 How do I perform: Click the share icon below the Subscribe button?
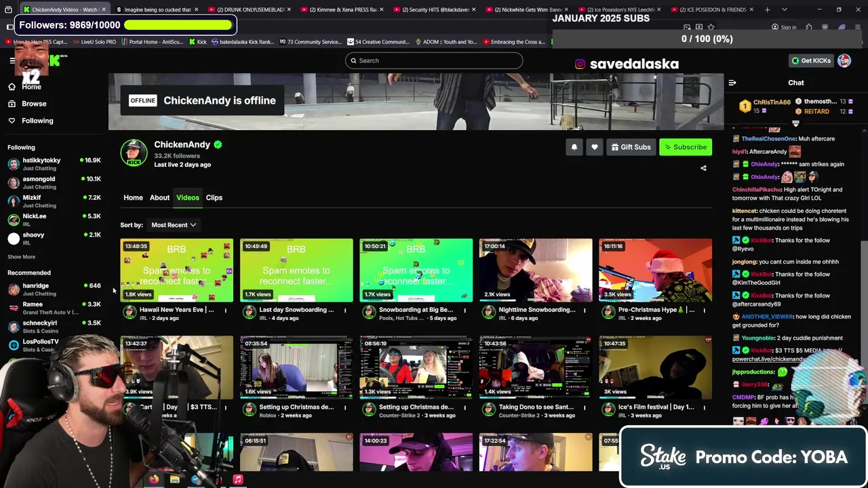703,168
